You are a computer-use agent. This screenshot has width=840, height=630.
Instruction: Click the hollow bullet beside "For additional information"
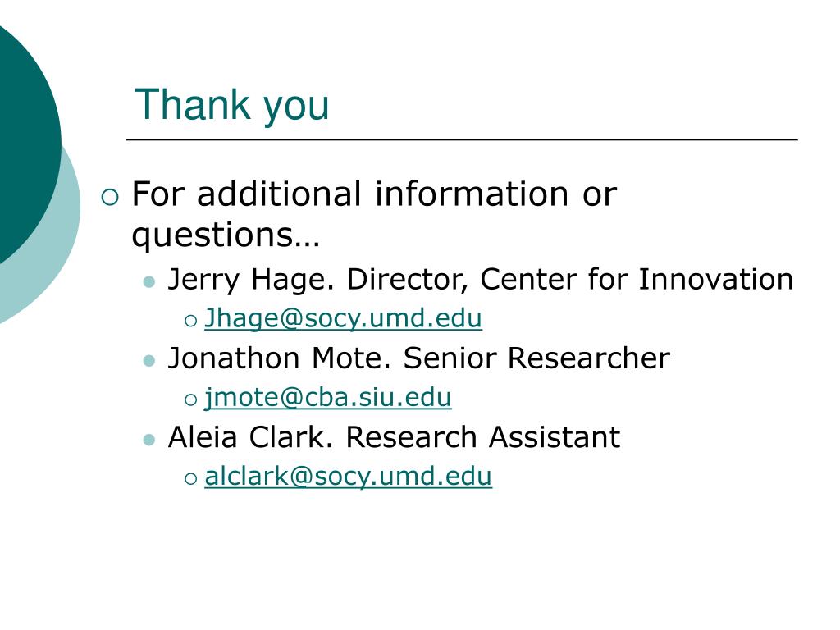pos(110,197)
